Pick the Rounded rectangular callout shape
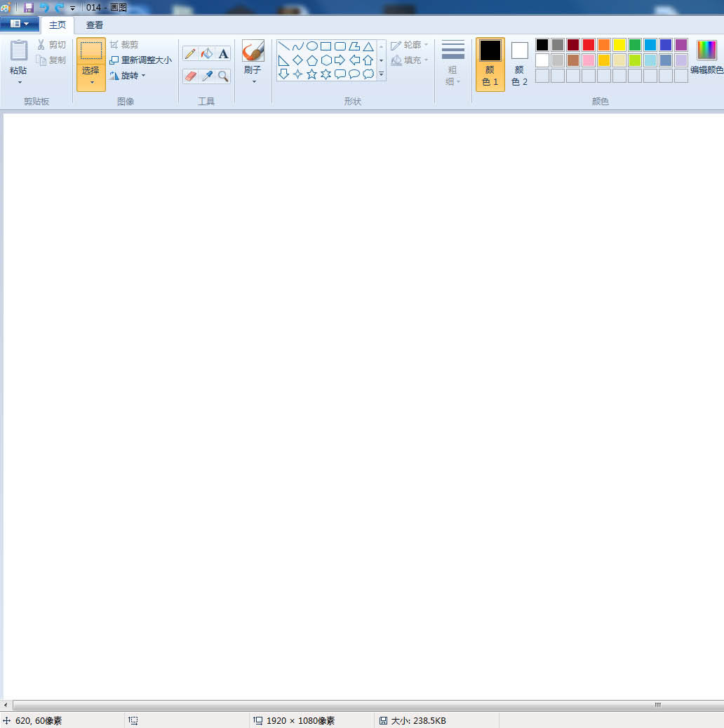 tap(340, 74)
